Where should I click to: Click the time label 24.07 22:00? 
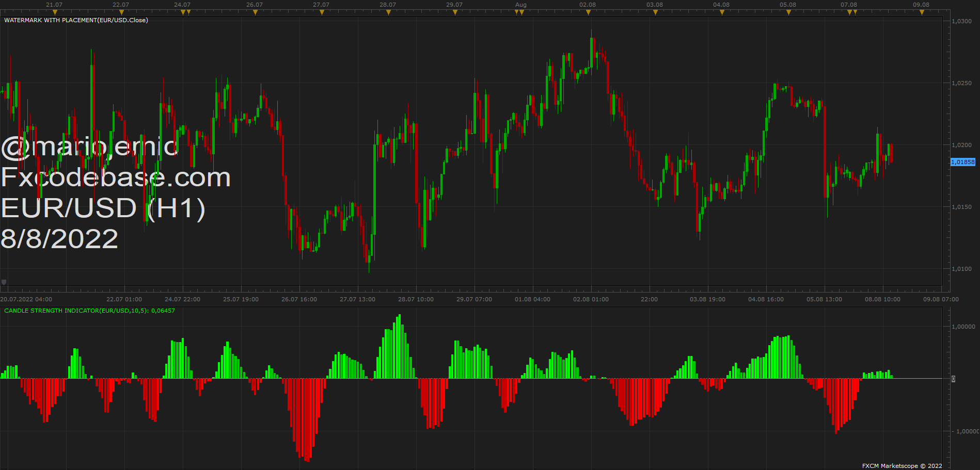pos(183,299)
